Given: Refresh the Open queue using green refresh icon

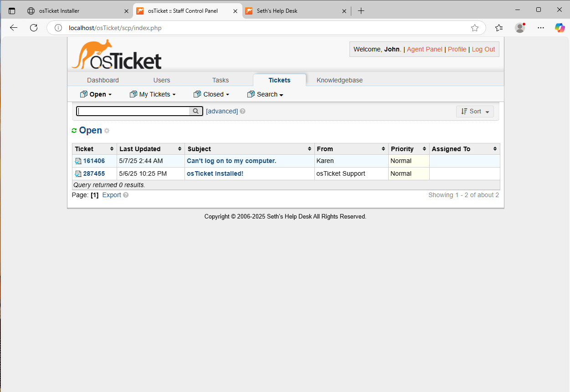Looking at the screenshot, I should pyautogui.click(x=74, y=130).
